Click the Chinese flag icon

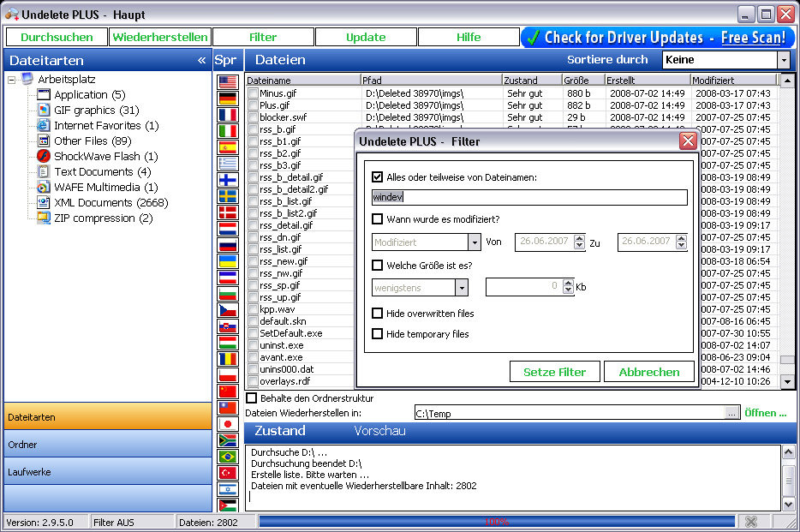tap(228, 392)
